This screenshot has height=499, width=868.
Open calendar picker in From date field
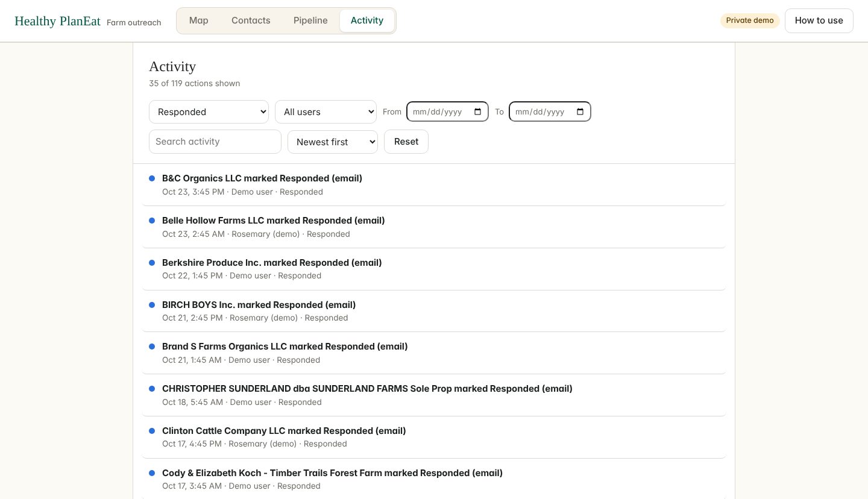click(x=478, y=111)
